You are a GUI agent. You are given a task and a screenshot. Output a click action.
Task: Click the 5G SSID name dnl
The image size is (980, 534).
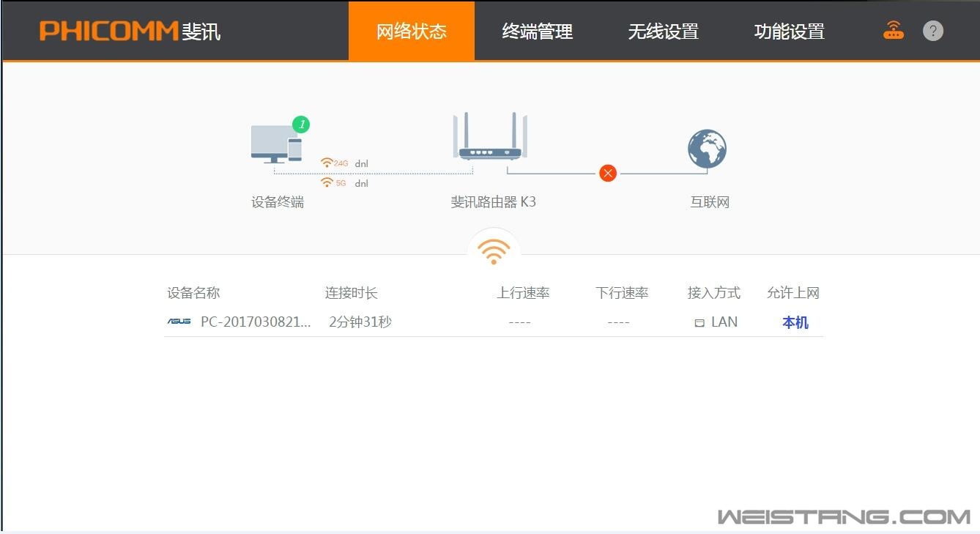click(362, 183)
